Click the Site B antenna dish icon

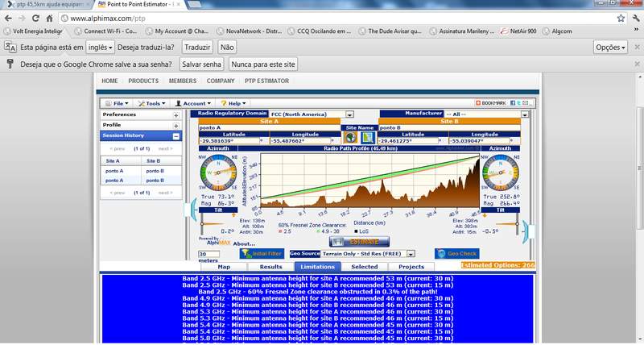coord(528,231)
